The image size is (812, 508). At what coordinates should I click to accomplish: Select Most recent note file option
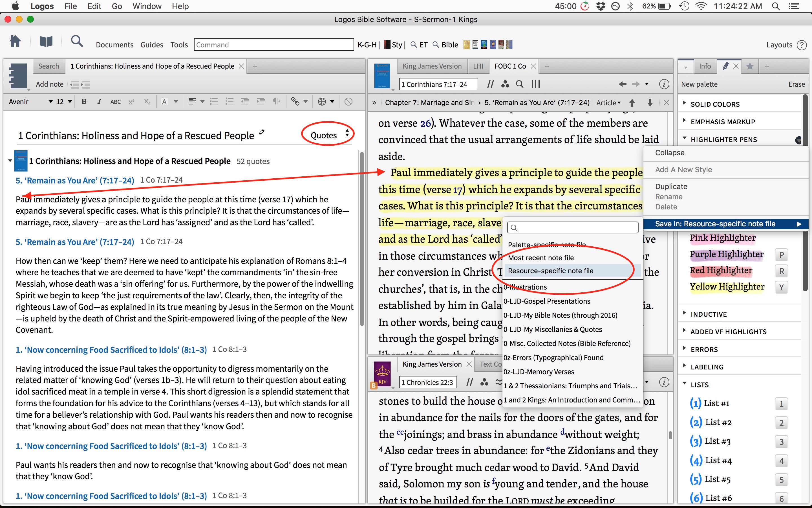coord(540,258)
